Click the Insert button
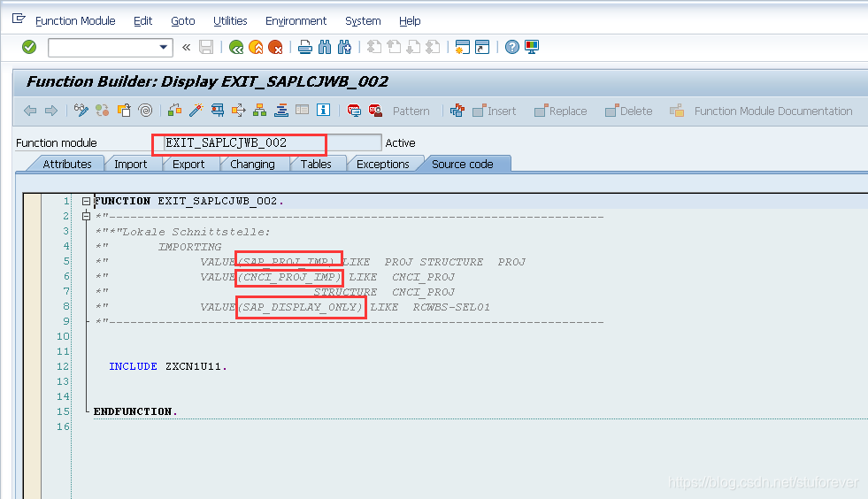This screenshot has height=499, width=868. tap(495, 111)
